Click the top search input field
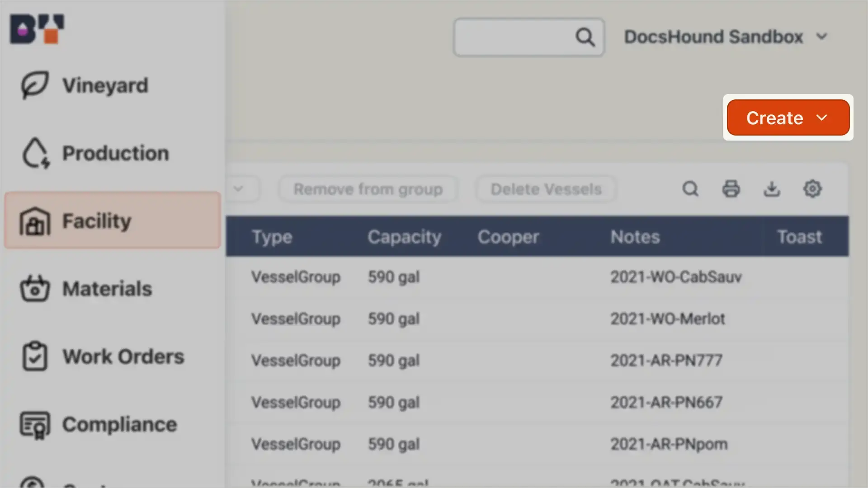Viewport: 868px width, 488px height. pos(513,37)
